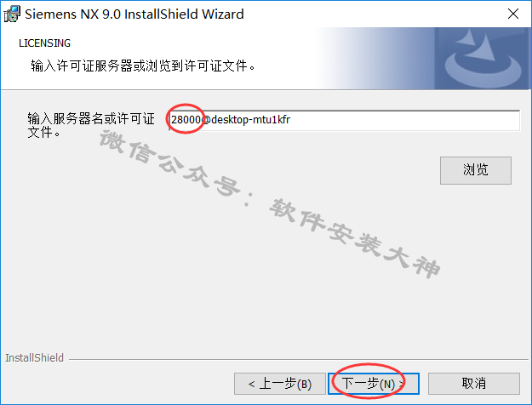Click the InstallShield label near bottom
Viewport: 532px width, 405px height.
point(34,358)
